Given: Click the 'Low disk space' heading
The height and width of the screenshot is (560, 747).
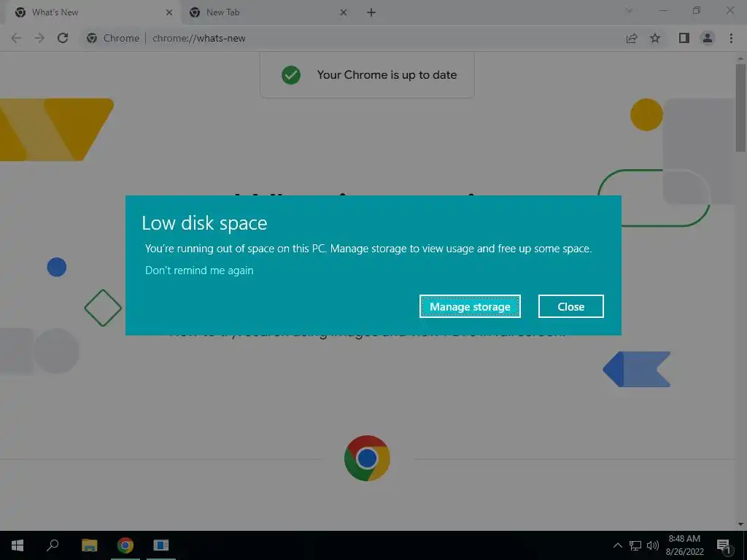Looking at the screenshot, I should (204, 223).
